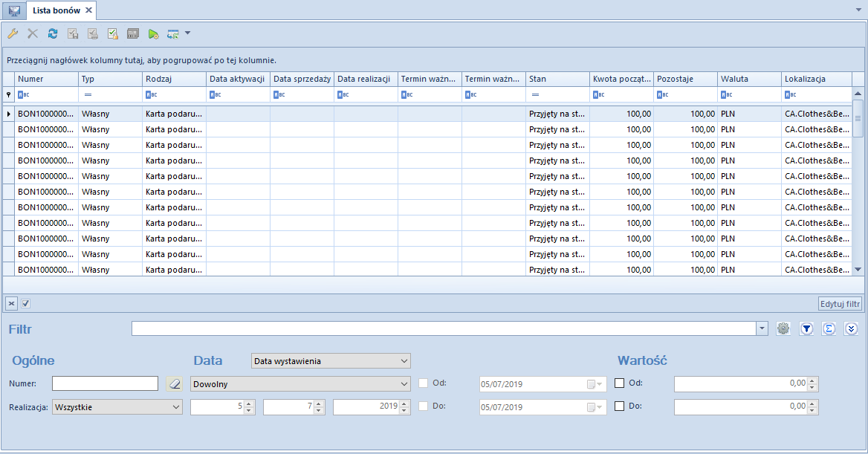This screenshot has height=454, width=868.
Task: Sort by the 'Stan' column header
Action: click(557, 79)
